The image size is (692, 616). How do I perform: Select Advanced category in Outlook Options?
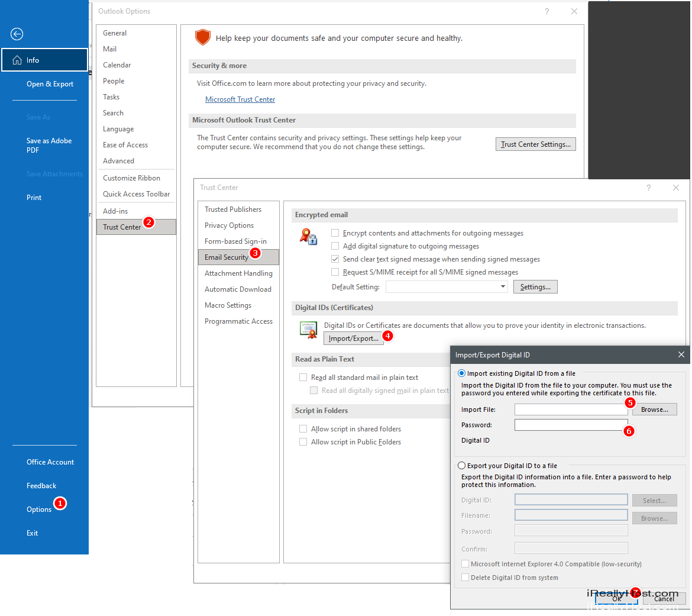[136, 161]
